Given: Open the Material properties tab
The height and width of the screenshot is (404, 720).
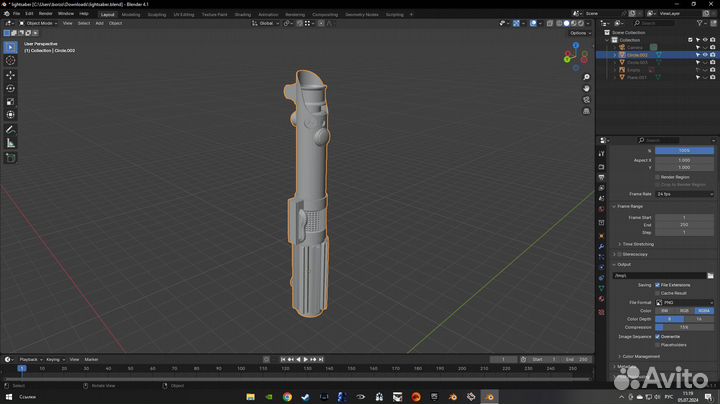Looking at the screenshot, I should pyautogui.click(x=602, y=299).
